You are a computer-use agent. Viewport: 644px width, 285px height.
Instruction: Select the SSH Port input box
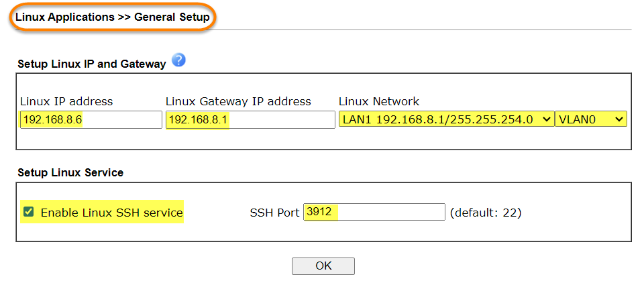374,212
